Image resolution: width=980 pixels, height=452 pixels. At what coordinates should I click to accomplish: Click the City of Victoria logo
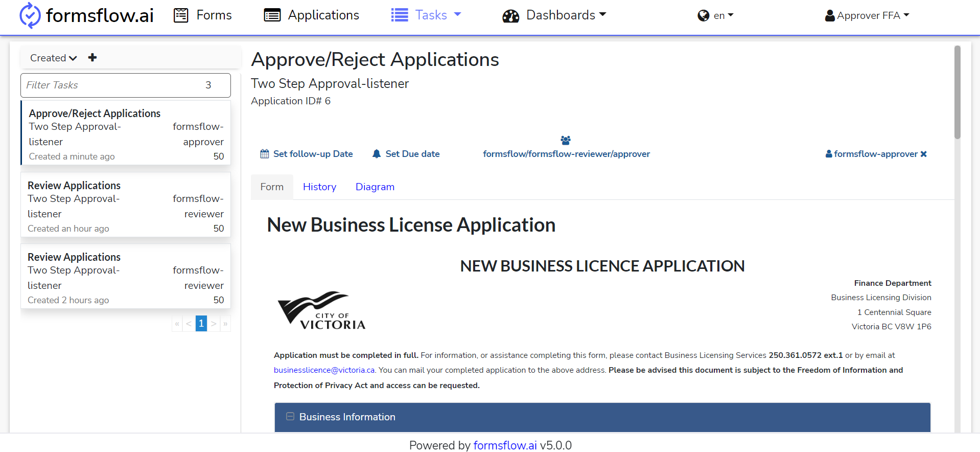(321, 310)
